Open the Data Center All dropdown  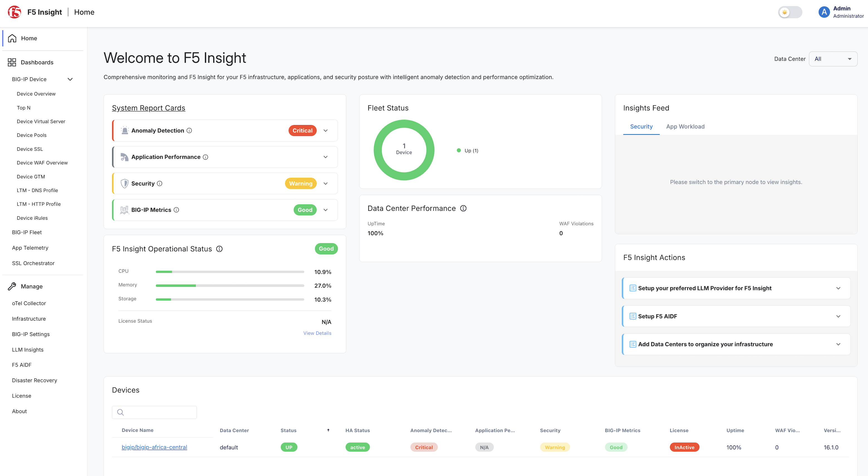(833, 59)
